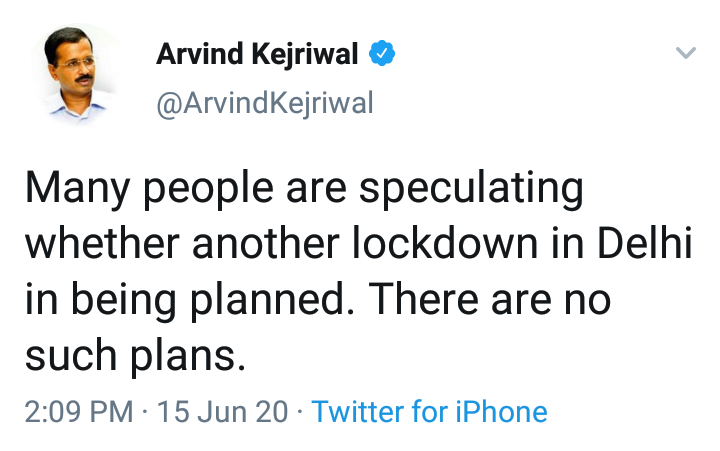Image resolution: width=720 pixels, height=451 pixels.
Task: Open the @ArvindKejriwal handle link
Action: click(x=264, y=103)
